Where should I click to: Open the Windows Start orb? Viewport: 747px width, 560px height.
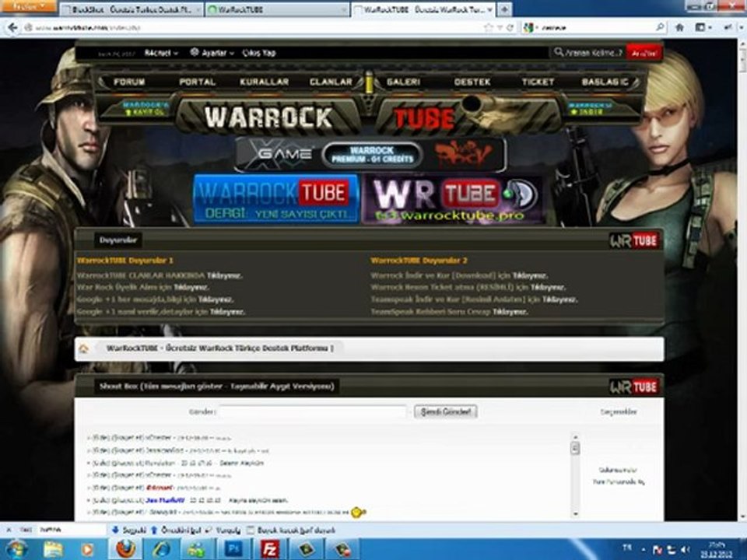tap(16, 549)
